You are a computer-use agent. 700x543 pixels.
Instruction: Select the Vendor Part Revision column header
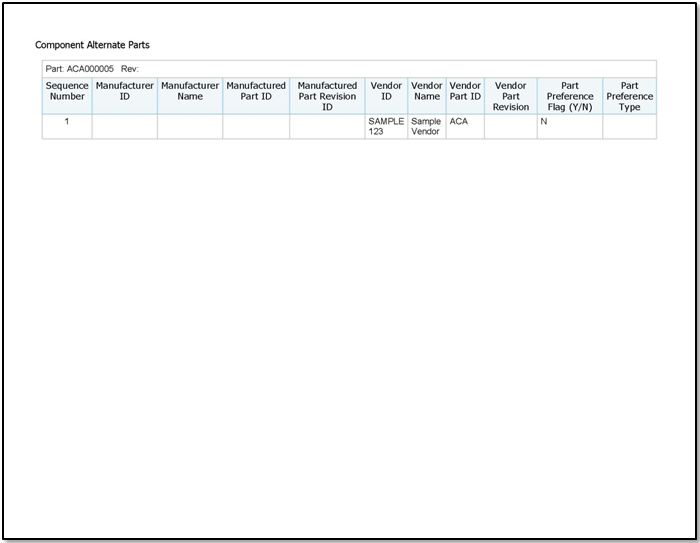(511, 96)
